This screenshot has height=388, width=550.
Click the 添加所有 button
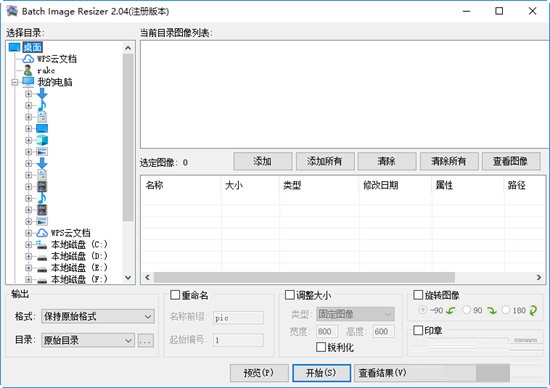click(x=325, y=161)
